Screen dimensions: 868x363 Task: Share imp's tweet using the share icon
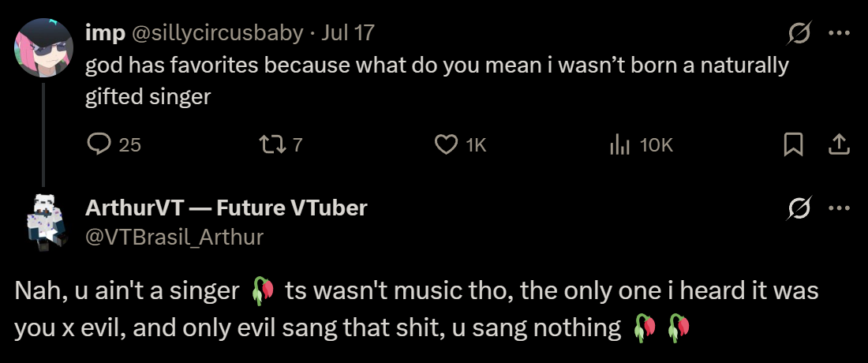(x=838, y=144)
